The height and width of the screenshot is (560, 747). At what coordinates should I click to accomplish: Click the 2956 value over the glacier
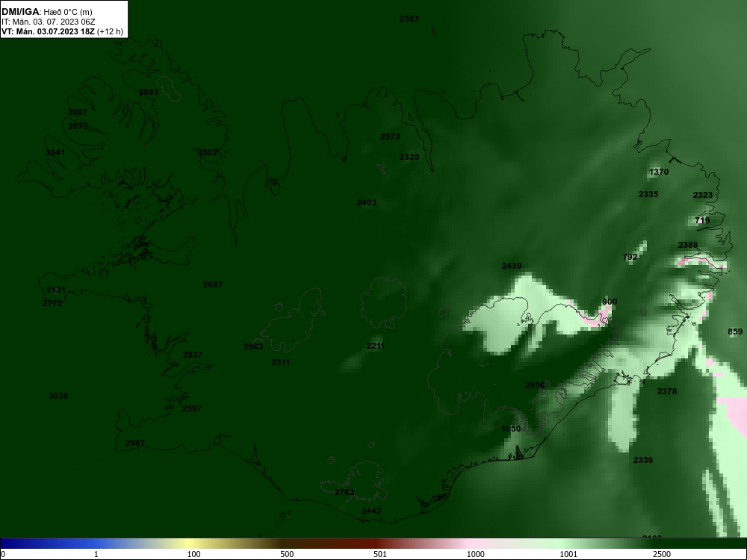click(x=535, y=386)
